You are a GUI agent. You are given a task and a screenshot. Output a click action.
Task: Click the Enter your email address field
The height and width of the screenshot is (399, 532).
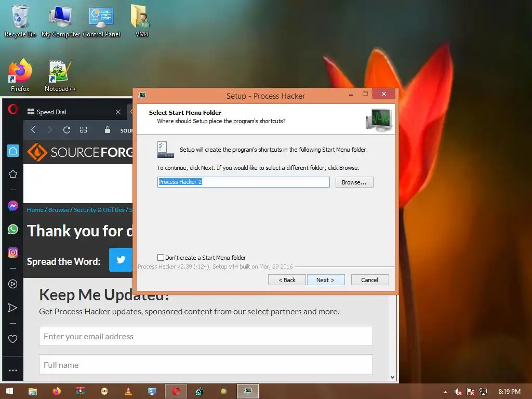pos(206,336)
